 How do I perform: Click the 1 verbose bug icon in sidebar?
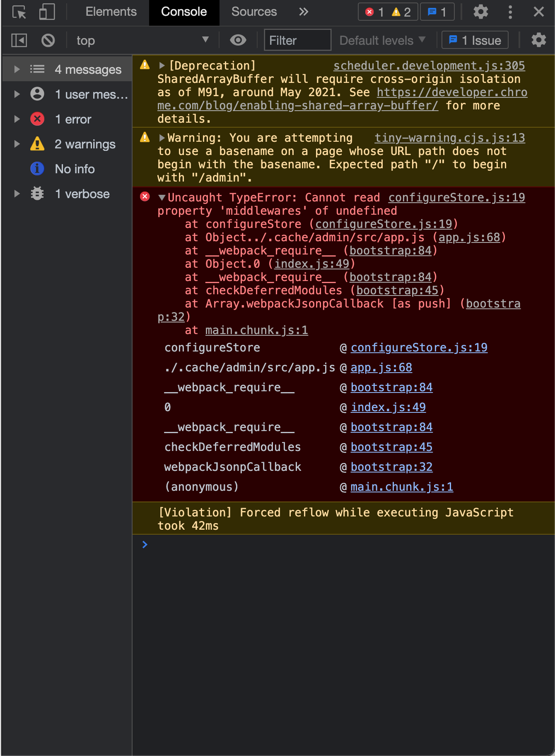[x=37, y=194]
